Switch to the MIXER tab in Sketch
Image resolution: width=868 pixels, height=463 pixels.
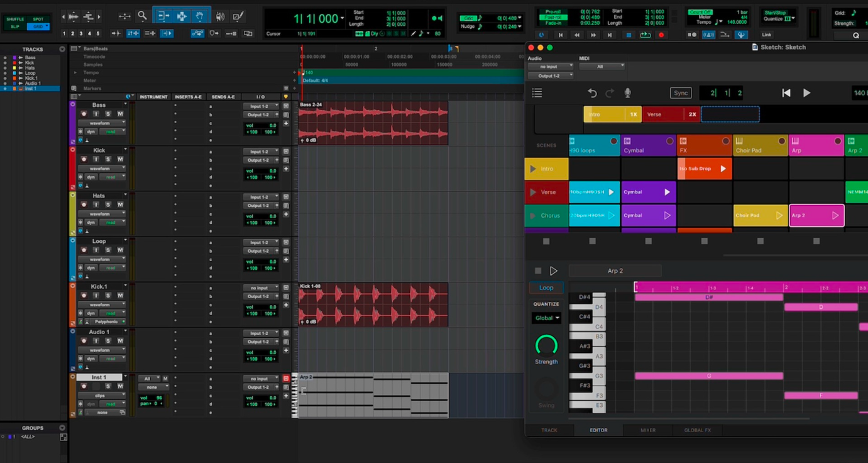(648, 430)
